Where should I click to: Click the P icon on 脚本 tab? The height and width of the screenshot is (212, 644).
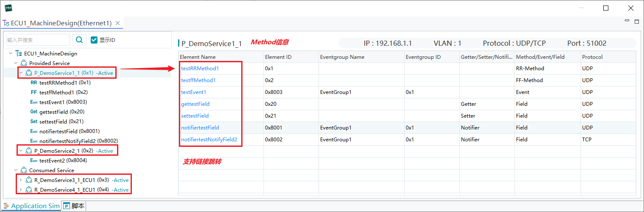pyautogui.click(x=67, y=206)
